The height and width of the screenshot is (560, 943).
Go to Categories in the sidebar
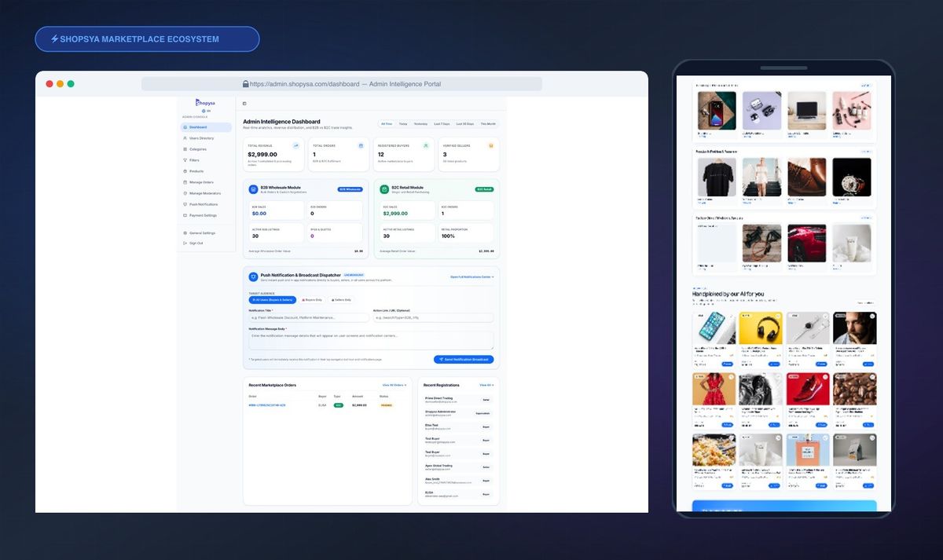(x=206, y=149)
